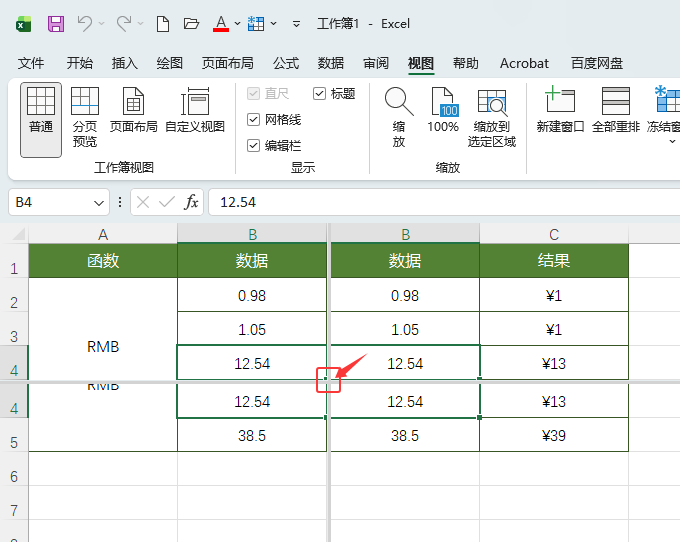Customize Quick Access Toolbar dropdown
The image size is (680, 542).
coord(296,24)
